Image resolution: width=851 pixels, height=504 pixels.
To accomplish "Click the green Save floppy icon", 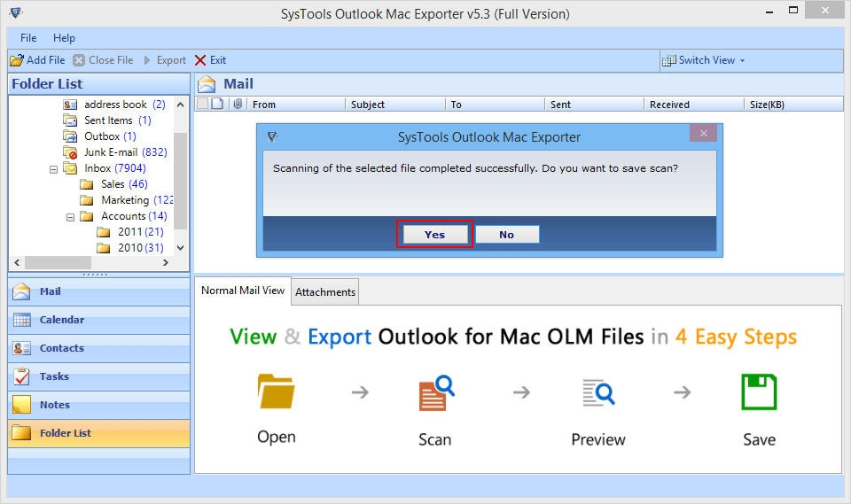I will pyautogui.click(x=760, y=392).
